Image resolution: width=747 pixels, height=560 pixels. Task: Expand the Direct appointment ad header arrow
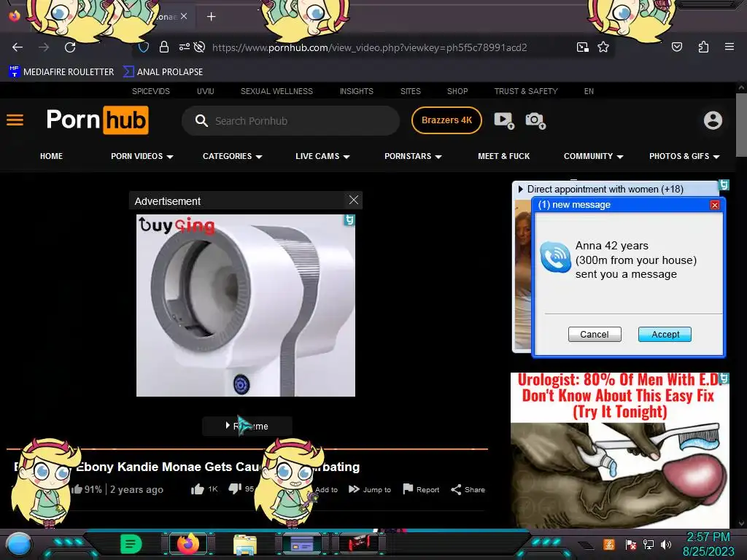[520, 189]
